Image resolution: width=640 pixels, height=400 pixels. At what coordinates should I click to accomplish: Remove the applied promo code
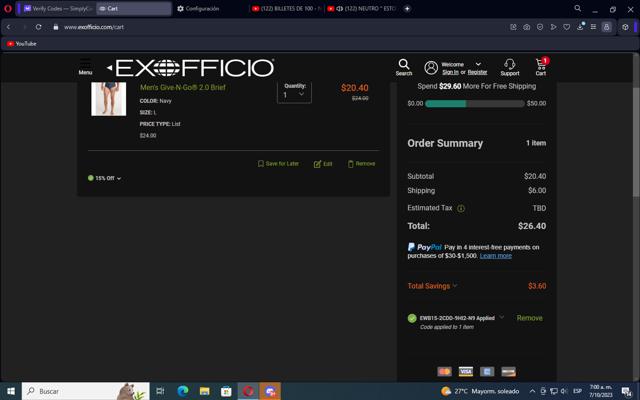point(529,318)
